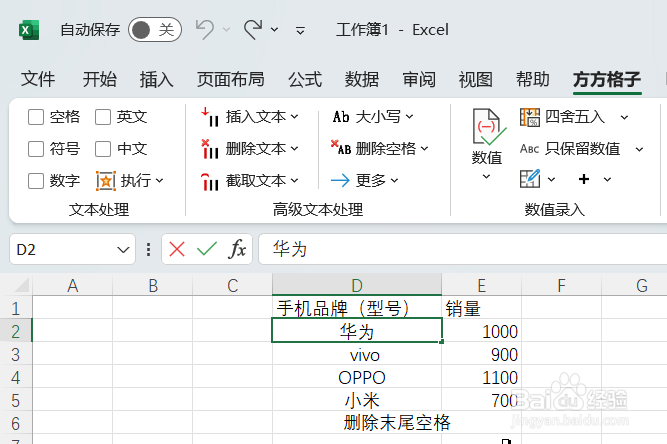Click the Ab 大小写 icon

[341, 117]
